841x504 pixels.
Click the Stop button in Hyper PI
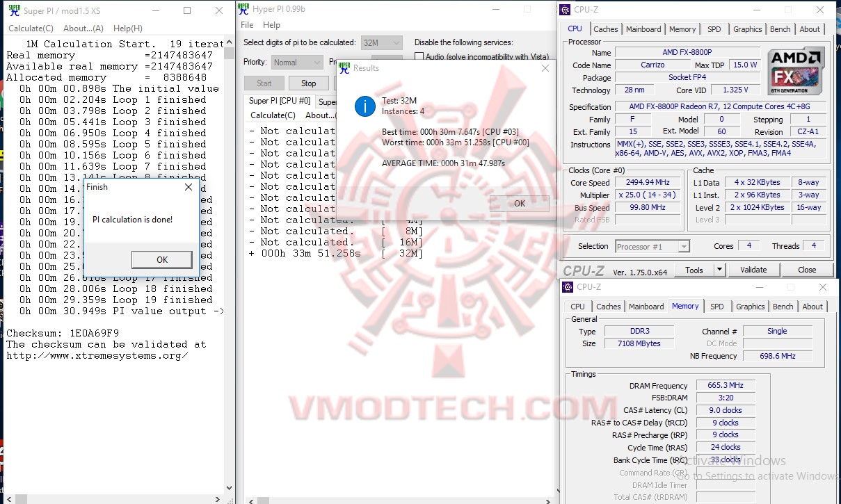(x=308, y=83)
